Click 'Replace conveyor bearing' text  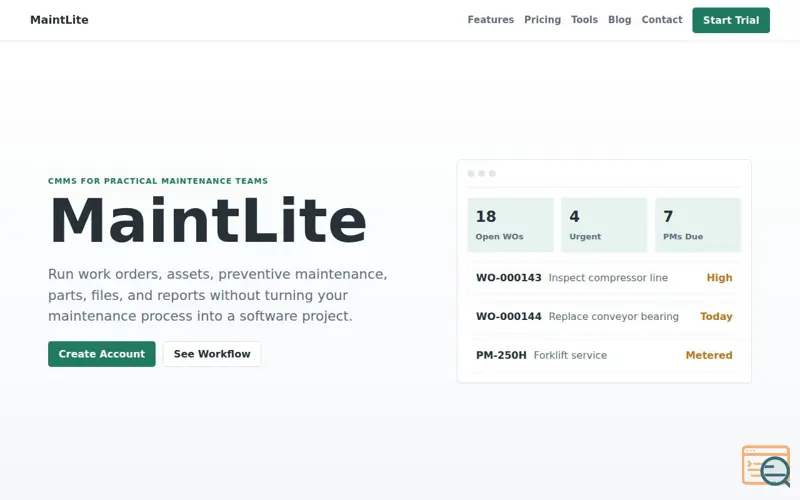pyautogui.click(x=613, y=317)
